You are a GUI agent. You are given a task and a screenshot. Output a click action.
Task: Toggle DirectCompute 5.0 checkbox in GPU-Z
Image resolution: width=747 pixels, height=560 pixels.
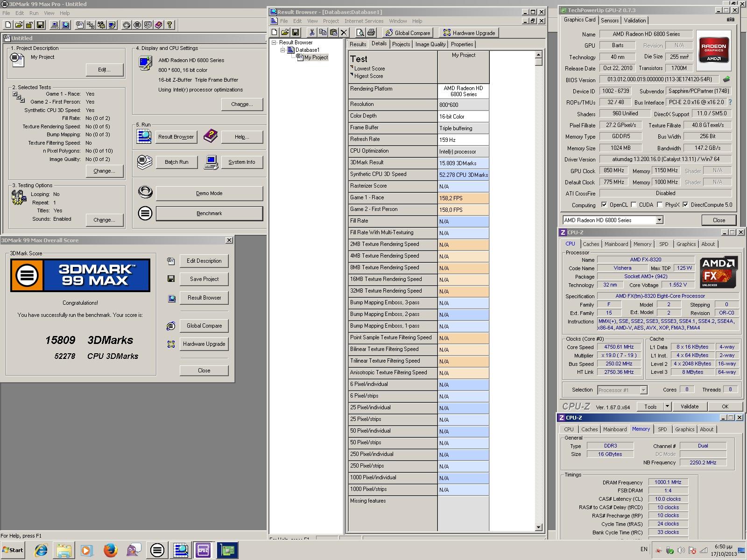click(x=685, y=204)
